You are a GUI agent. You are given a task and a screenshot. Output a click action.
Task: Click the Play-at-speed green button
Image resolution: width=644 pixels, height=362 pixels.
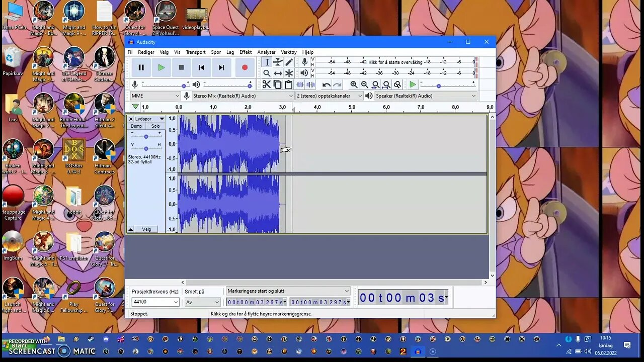pos(413,85)
